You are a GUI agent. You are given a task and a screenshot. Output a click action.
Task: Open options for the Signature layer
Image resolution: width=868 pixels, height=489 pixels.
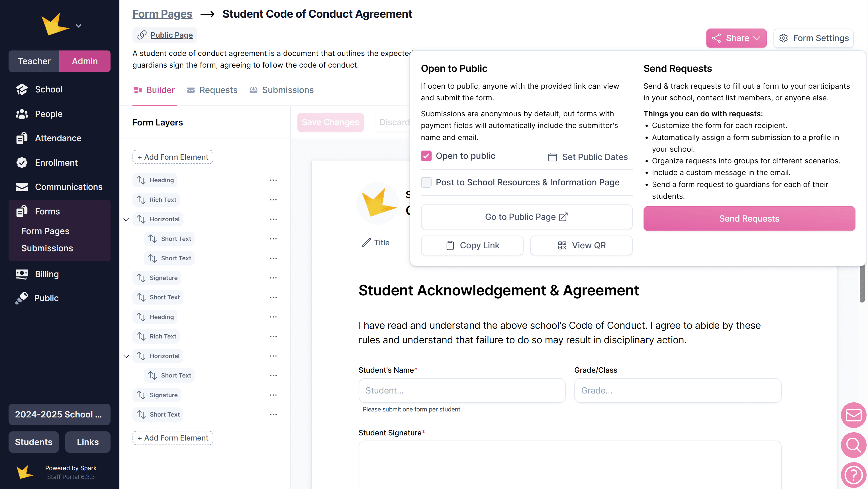click(x=273, y=278)
